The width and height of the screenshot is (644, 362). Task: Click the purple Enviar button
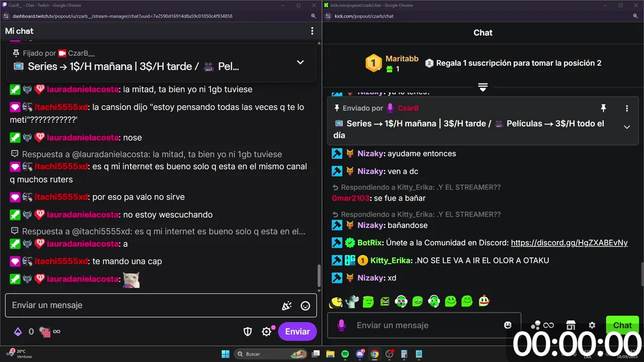[297, 331]
